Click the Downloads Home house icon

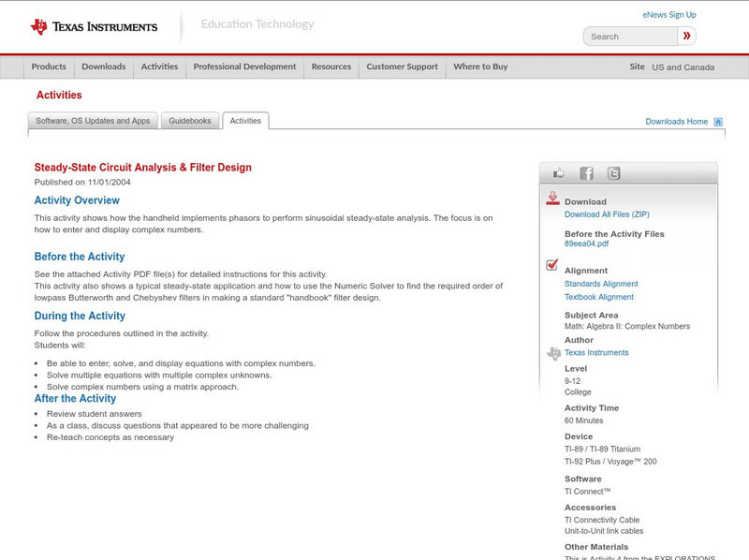[x=718, y=122]
